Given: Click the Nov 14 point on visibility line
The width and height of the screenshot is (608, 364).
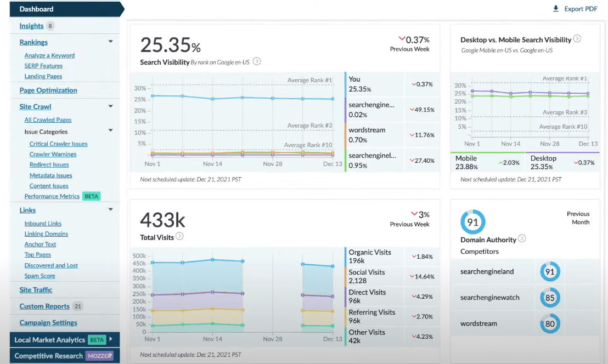Looking at the screenshot, I should (212, 99).
